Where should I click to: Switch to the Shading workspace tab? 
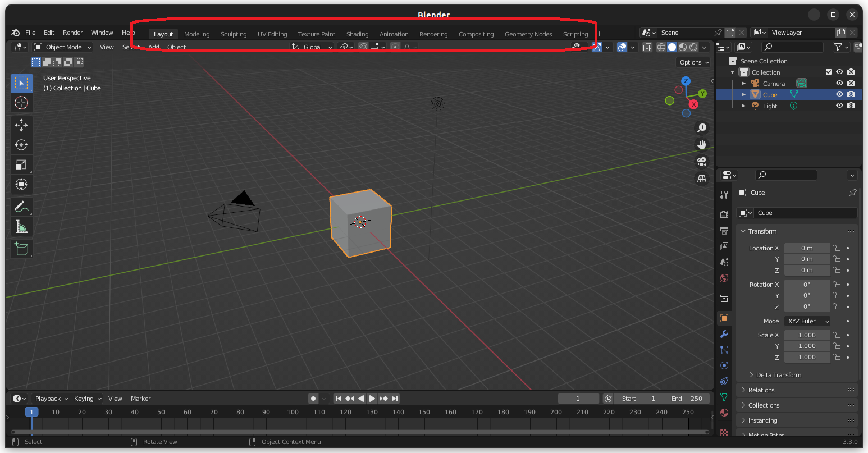[x=357, y=34]
